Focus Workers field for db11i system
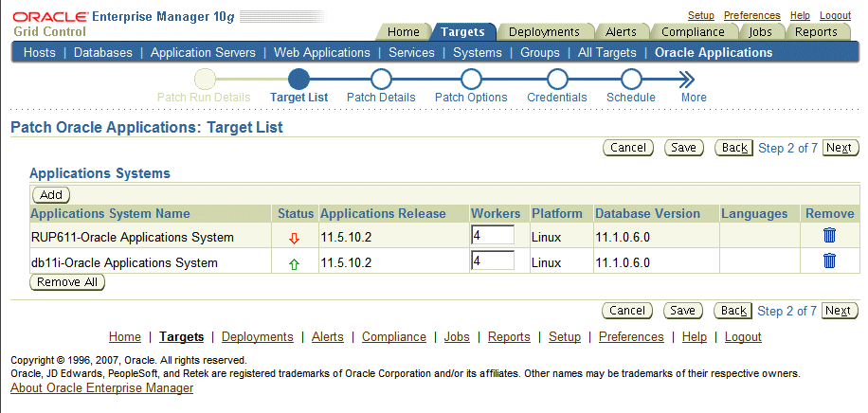 point(493,260)
